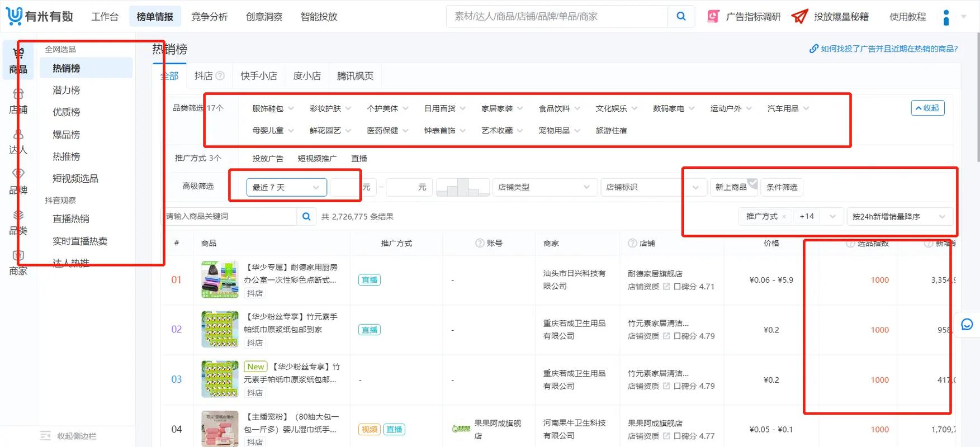Image resolution: width=980 pixels, height=447 pixels.
Task: Switch to 工作台 top menu
Action: [x=105, y=17]
